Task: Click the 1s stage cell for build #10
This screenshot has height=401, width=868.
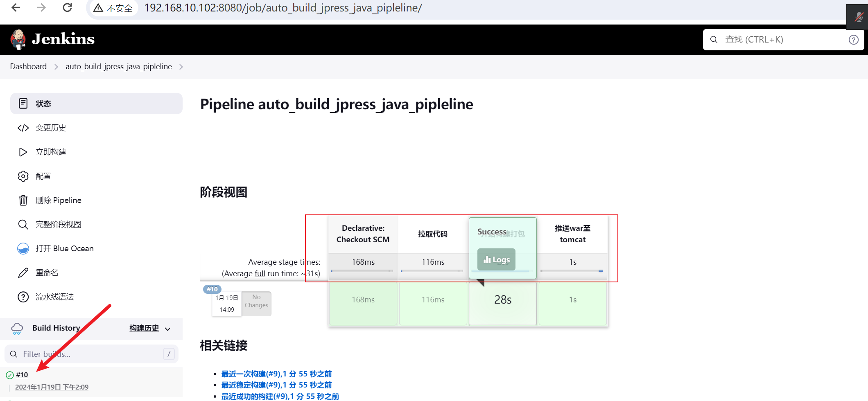Action: tap(573, 304)
